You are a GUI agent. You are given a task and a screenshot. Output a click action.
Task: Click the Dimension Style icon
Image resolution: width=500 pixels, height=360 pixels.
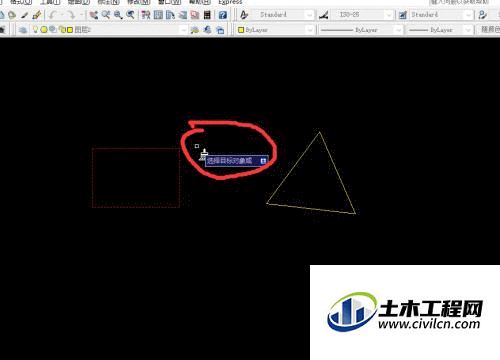point(323,15)
